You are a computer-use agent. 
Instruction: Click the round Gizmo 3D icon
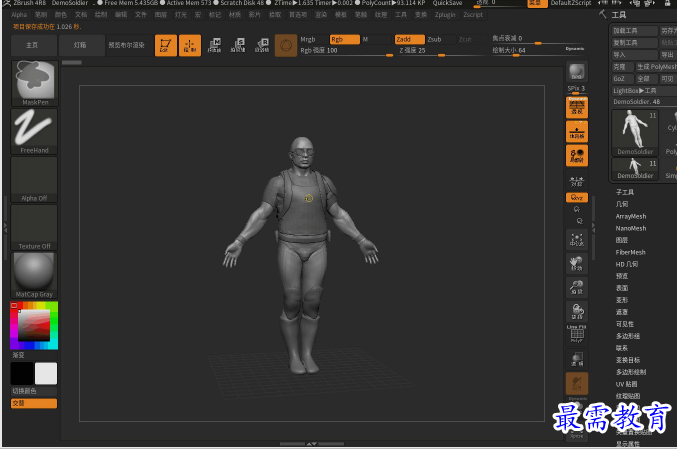286,45
